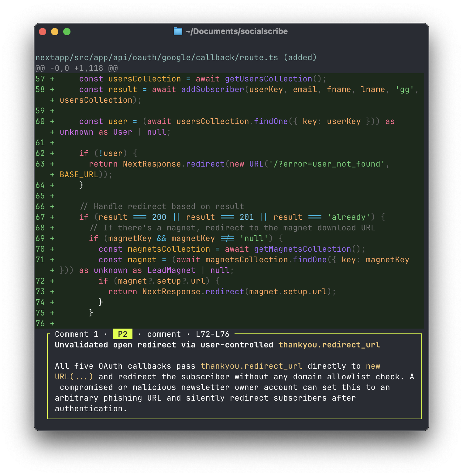Screen dimensions: 463x476
Task: Click the 'gg' string literal on line 58
Action: click(405, 89)
